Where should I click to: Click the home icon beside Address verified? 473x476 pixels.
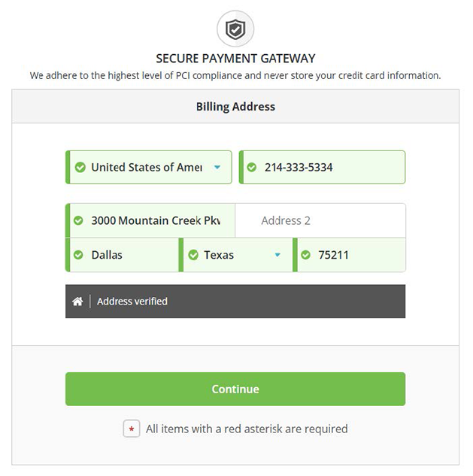click(77, 302)
